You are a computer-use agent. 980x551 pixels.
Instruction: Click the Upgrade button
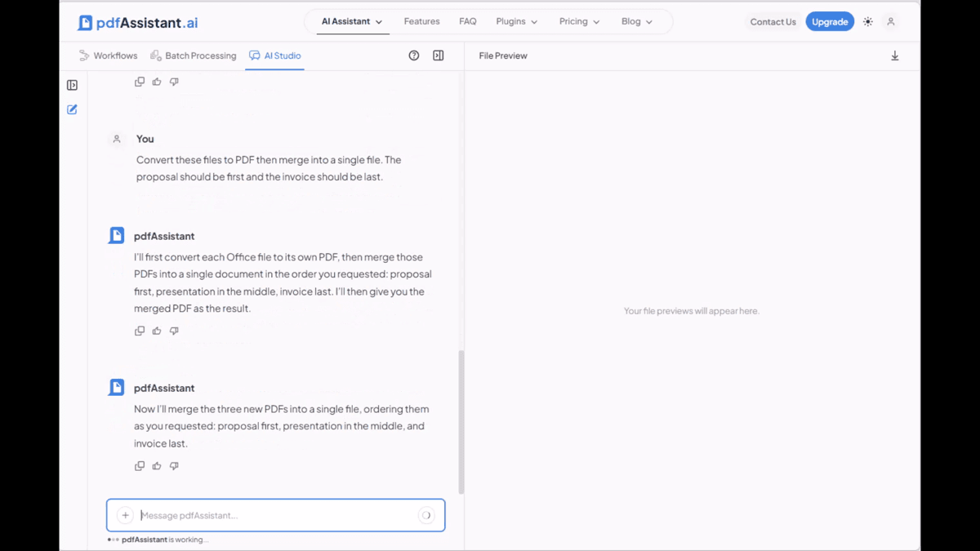click(830, 22)
